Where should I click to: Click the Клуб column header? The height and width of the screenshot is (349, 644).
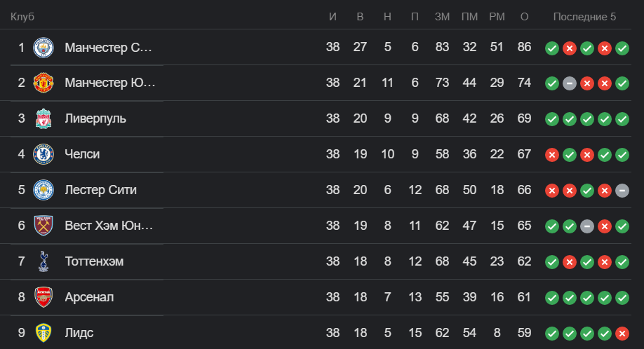click(22, 17)
